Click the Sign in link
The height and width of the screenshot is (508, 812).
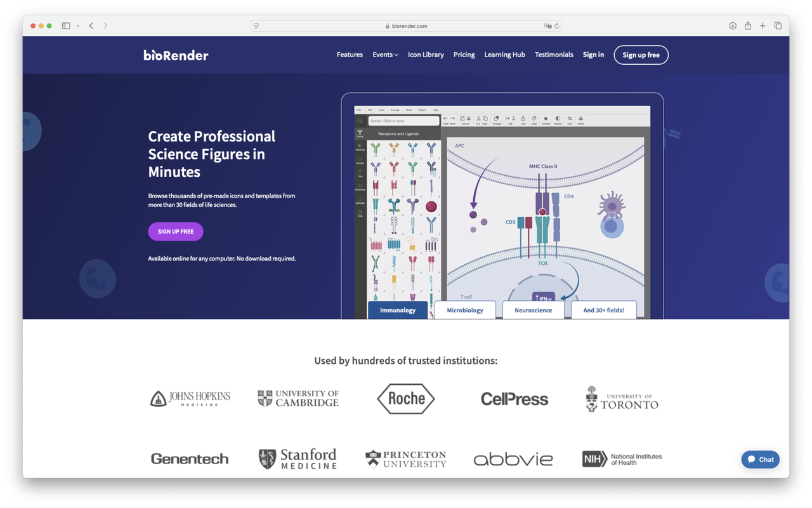click(x=593, y=55)
